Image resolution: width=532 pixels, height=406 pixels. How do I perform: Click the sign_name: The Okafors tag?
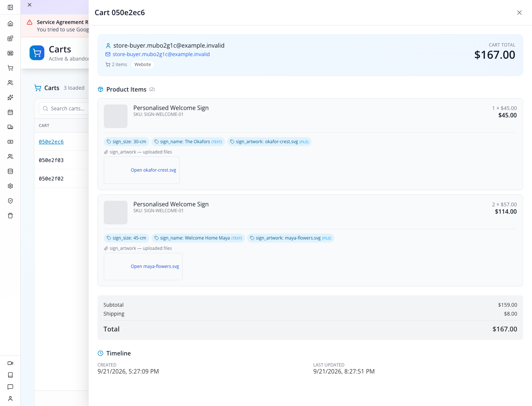[188, 142]
